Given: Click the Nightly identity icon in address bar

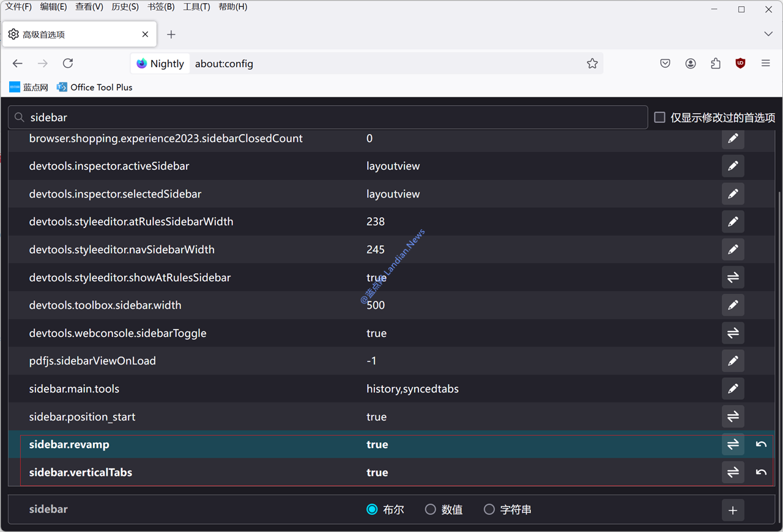Looking at the screenshot, I should [160, 64].
